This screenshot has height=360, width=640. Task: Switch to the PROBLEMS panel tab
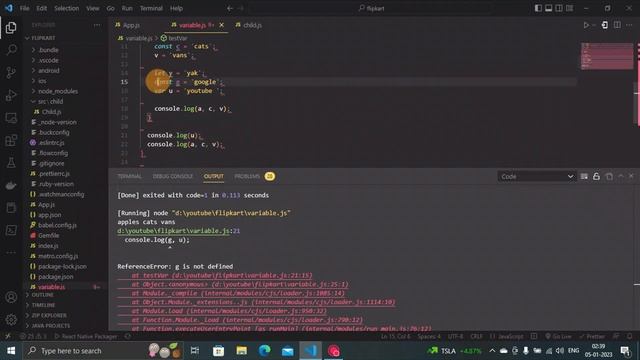tap(247, 176)
